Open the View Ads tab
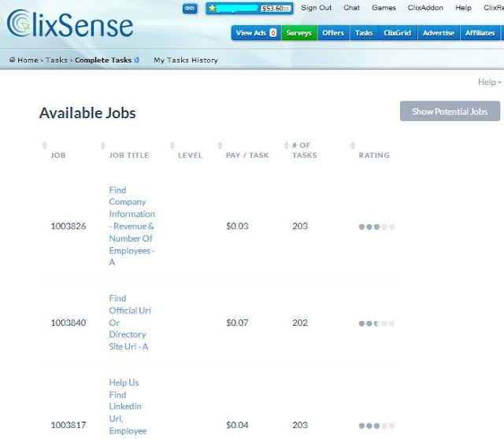504x439 pixels. point(256,33)
